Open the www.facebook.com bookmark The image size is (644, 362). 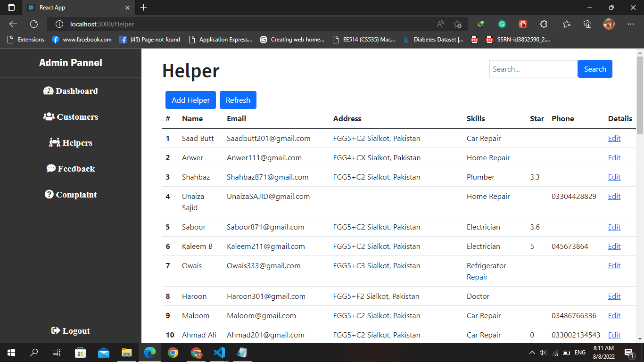[82, 40]
